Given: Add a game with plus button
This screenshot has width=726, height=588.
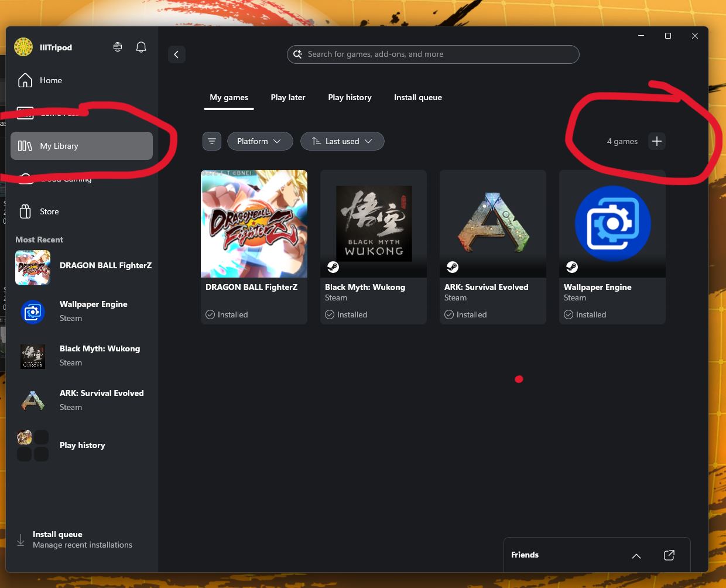Looking at the screenshot, I should [657, 141].
